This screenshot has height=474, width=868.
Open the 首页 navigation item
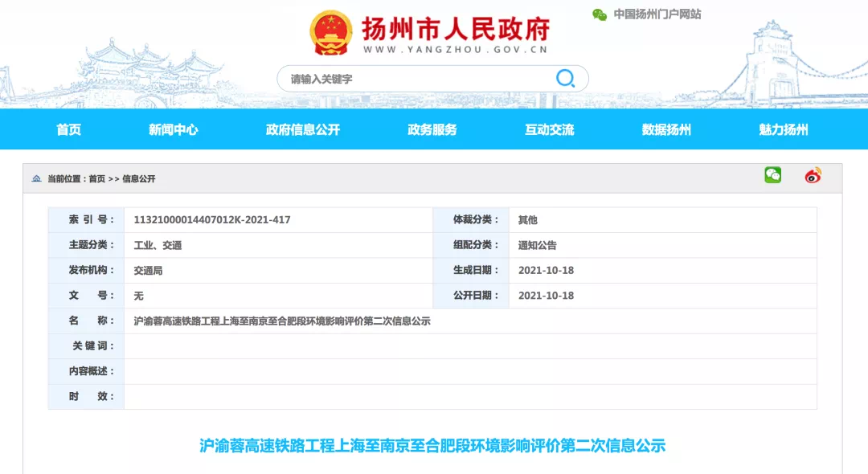pos(68,129)
